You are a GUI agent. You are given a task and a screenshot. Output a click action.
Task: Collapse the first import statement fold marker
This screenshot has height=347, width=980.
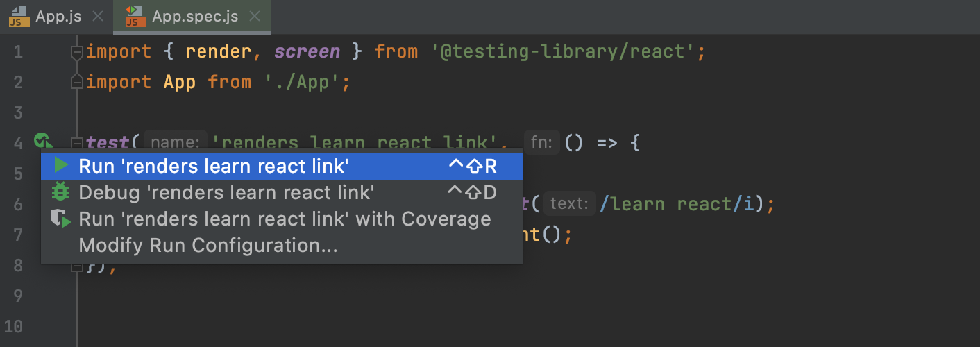(x=77, y=52)
